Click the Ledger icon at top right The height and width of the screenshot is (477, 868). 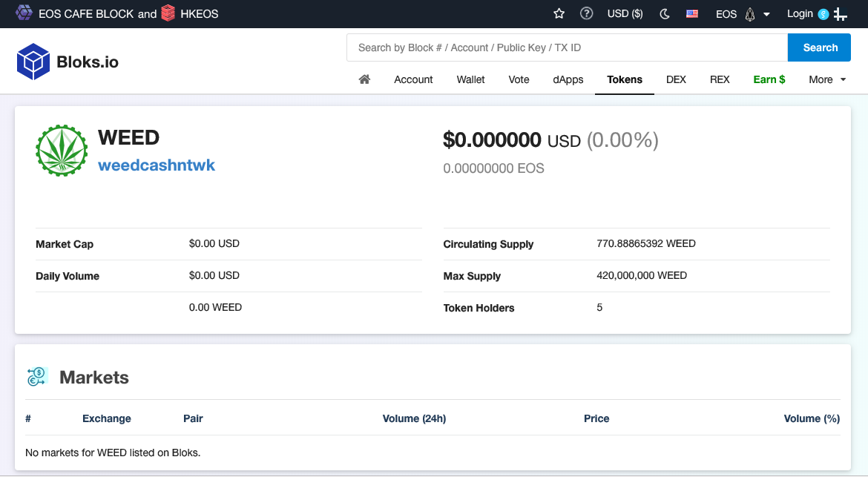(841, 14)
